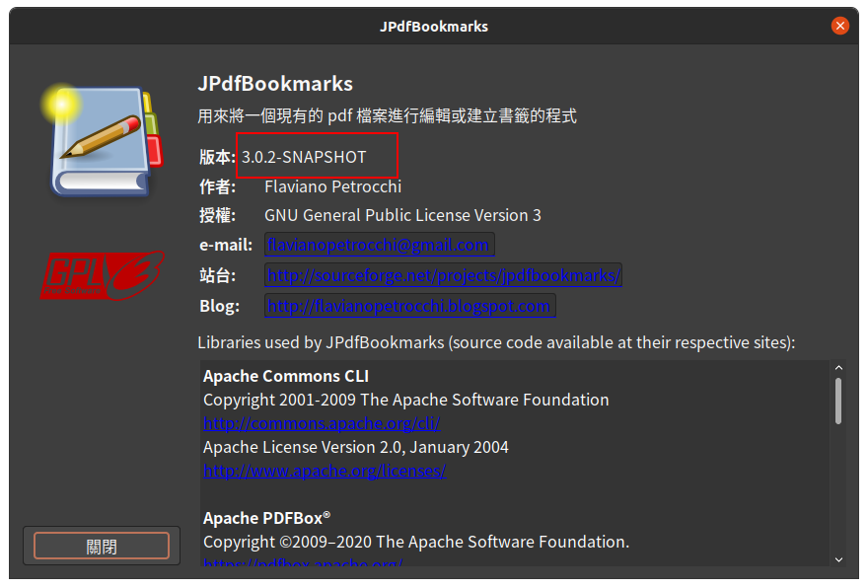Viewport: 868px width, 588px height.
Task: Click the e-mail: label
Action: pos(226,245)
